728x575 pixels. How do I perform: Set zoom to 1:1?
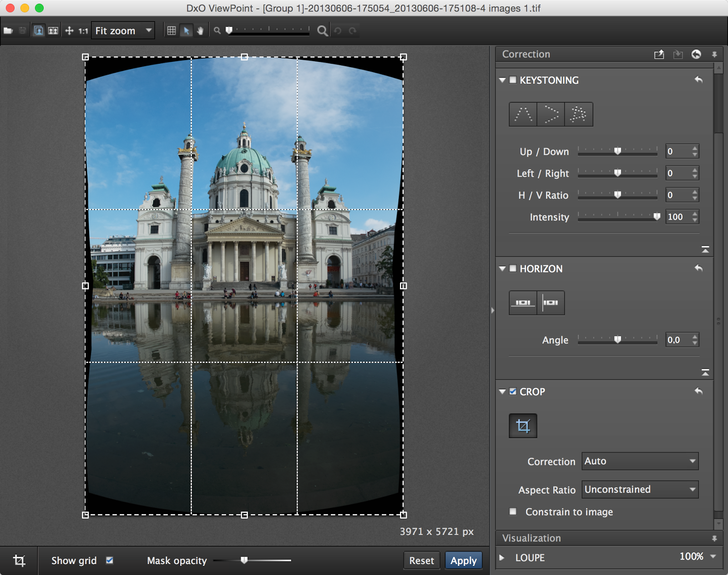[83, 31]
